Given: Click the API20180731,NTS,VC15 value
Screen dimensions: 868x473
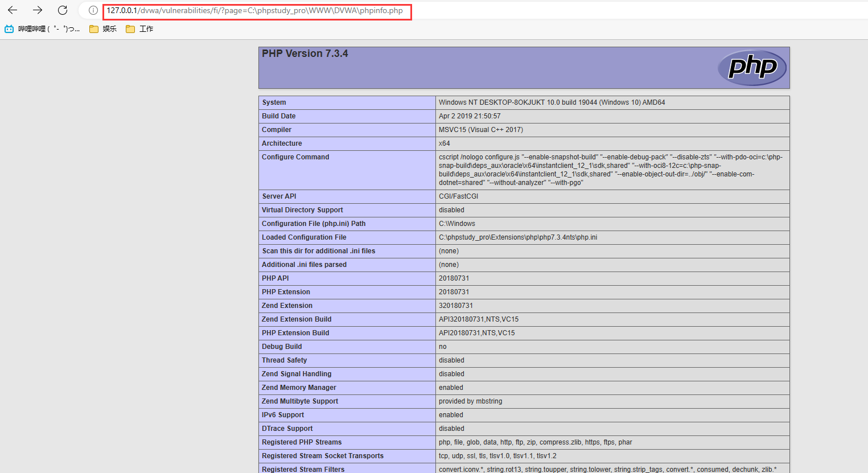Looking at the screenshot, I should 477,333.
